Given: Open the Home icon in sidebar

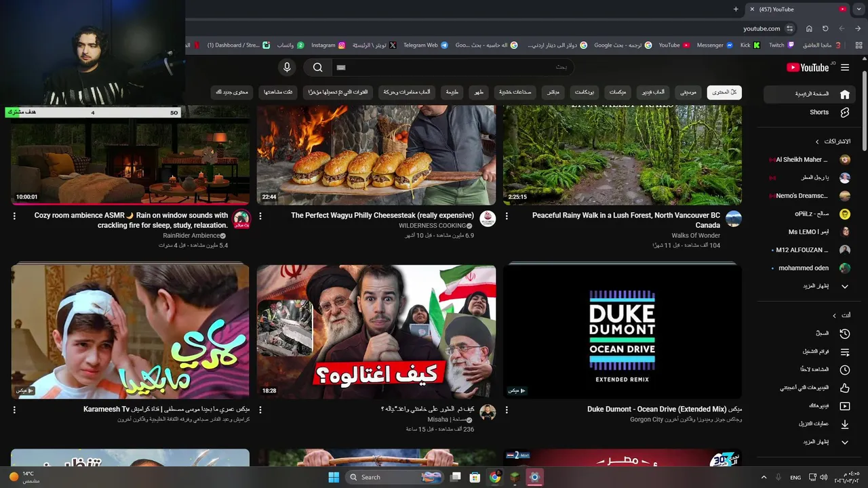Looking at the screenshot, I should pyautogui.click(x=844, y=94).
